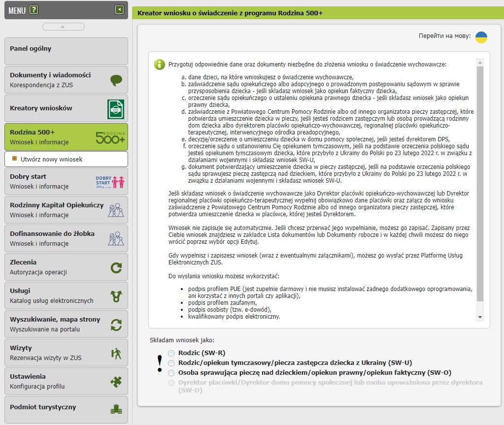
Task: Collapse the side menu with arrow button
Action: pos(119,9)
